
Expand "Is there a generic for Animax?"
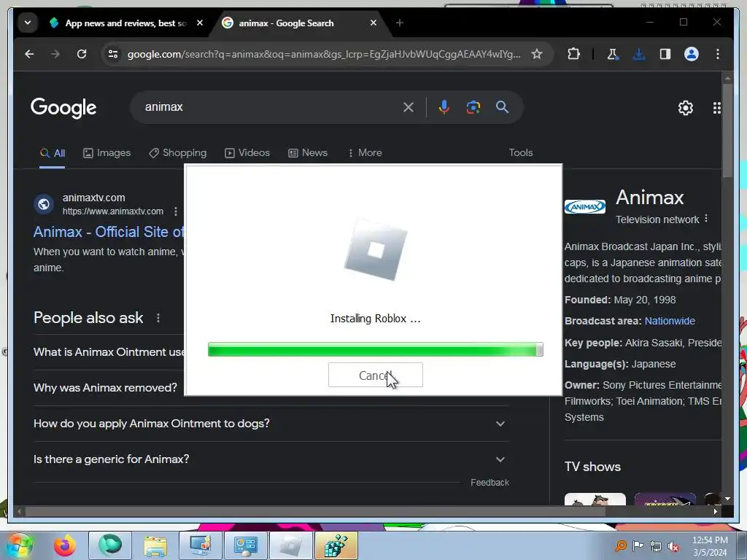271,459
